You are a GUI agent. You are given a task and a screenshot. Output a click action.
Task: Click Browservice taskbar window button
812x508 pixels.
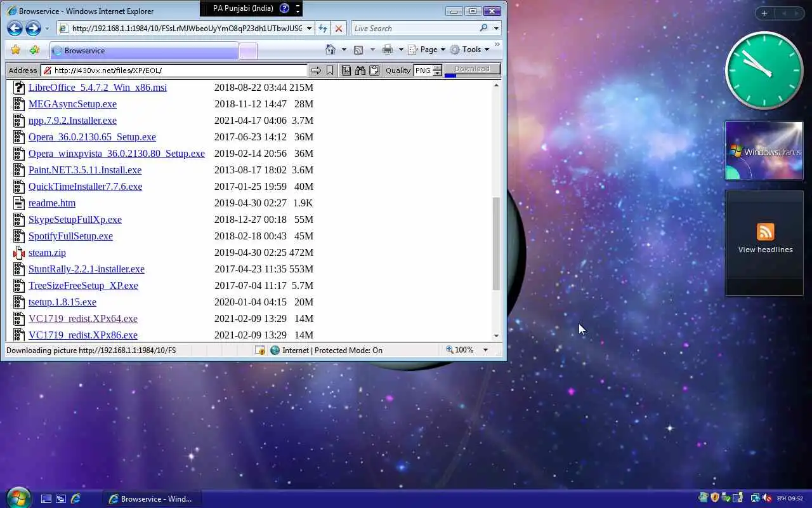(152, 498)
